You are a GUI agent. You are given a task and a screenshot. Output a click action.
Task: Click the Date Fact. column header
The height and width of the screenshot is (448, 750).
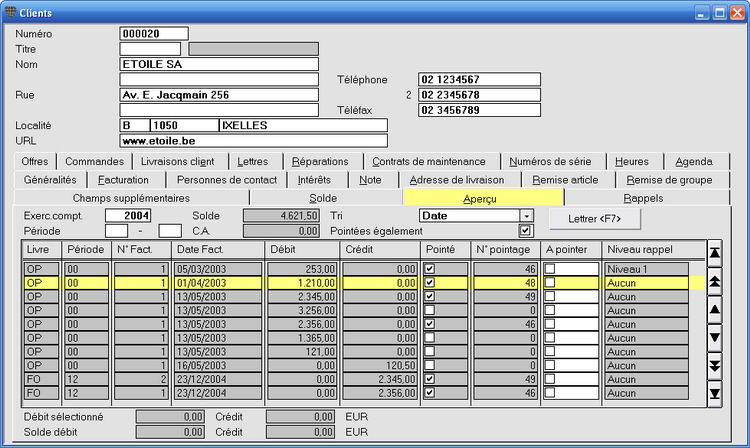(x=218, y=250)
